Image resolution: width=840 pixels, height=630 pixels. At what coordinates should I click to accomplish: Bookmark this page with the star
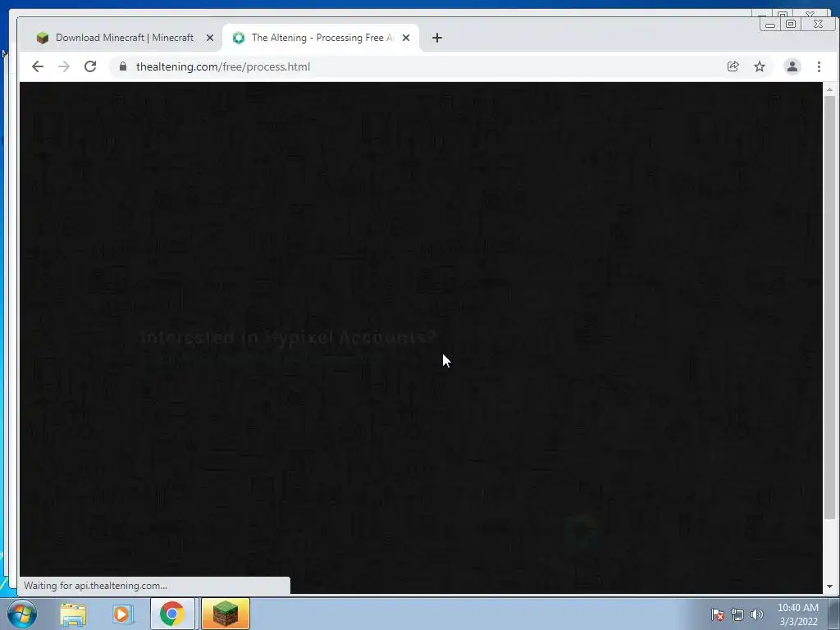[x=760, y=66]
